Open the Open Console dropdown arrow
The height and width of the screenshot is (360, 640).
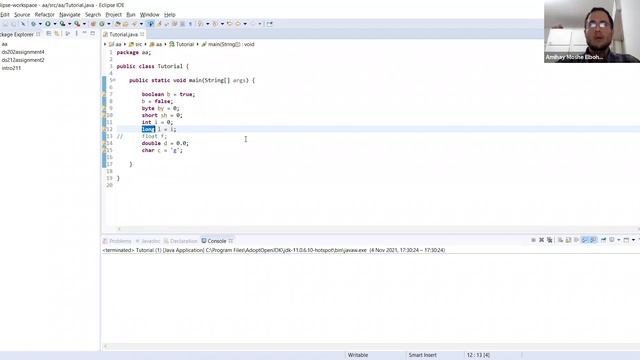coord(633,240)
